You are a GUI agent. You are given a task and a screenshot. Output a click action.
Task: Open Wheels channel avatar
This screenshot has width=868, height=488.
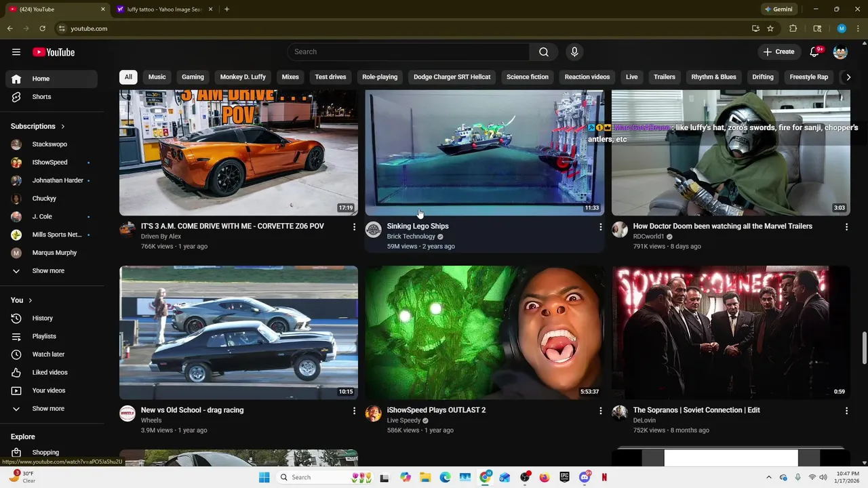127,413
